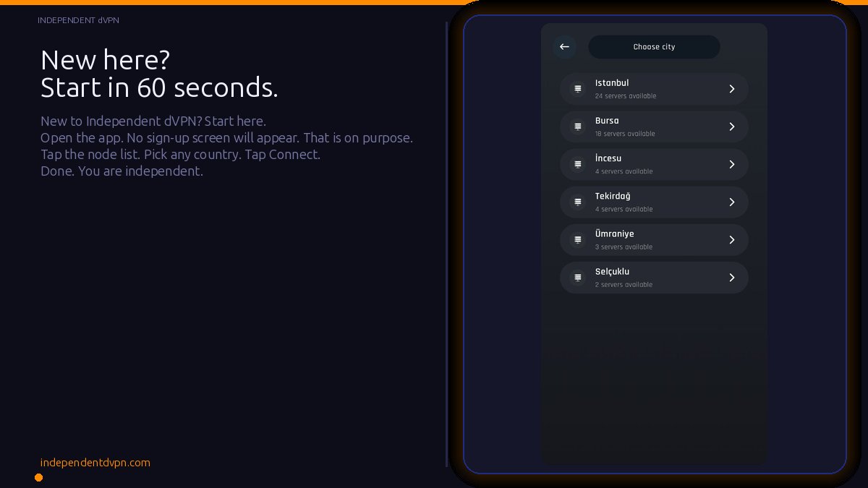Open the independentdvpn.com link

coord(95,463)
